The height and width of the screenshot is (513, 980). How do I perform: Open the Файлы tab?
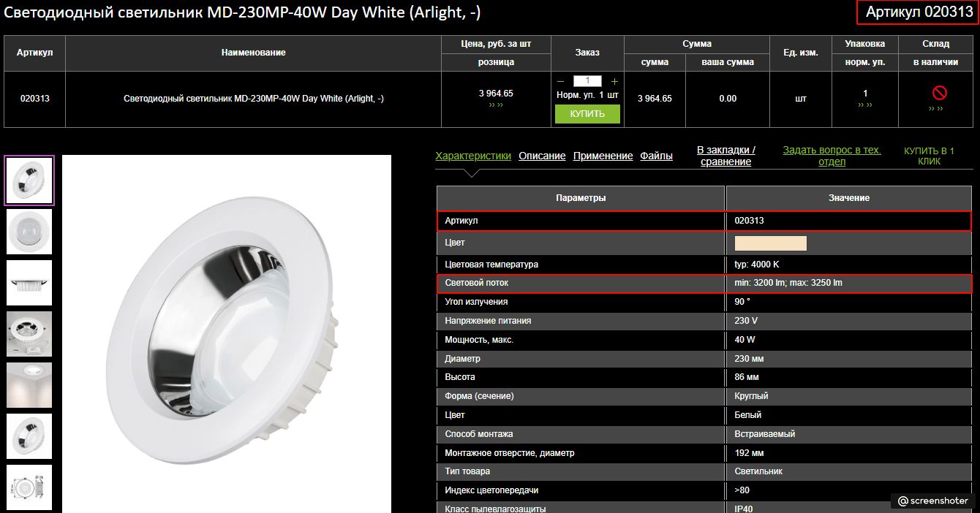pyautogui.click(x=656, y=156)
